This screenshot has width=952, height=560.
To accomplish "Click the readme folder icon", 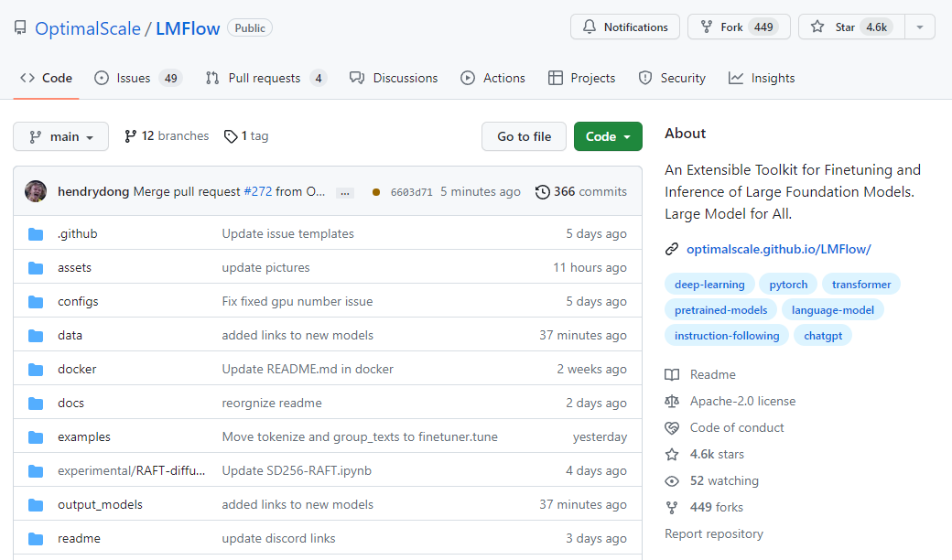I will (36, 539).
